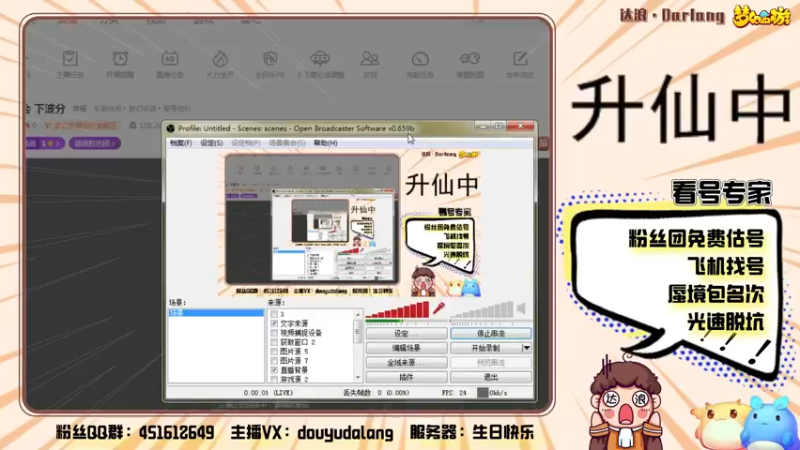Click the sources list scroll-up arrow
The width and height of the screenshot is (800, 450).
[358, 314]
